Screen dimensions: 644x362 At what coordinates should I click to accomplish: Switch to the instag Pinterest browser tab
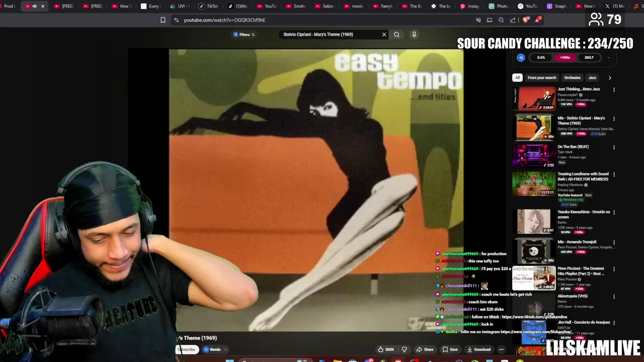(470, 6)
